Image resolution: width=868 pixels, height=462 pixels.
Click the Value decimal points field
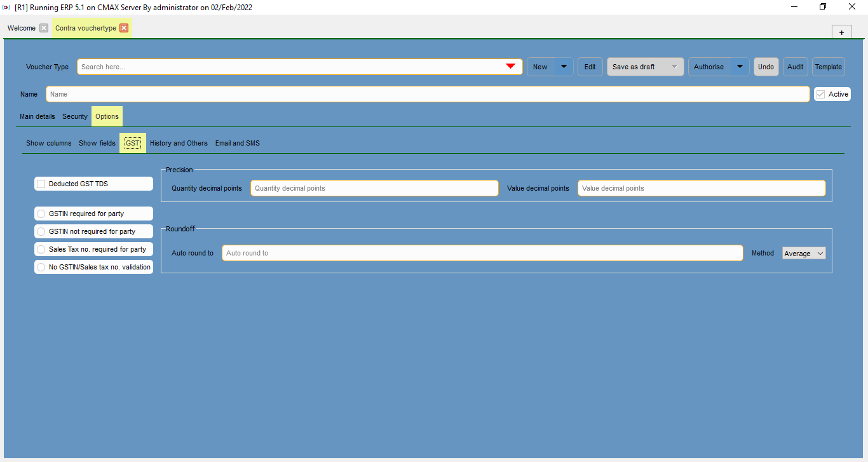[702, 188]
